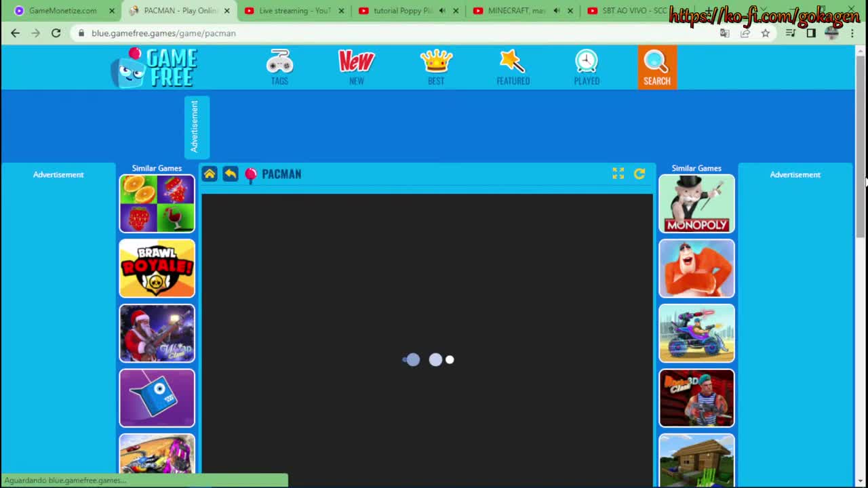Open the Featured games star icon
Viewport: 868px width, 488px height.
[513, 67]
